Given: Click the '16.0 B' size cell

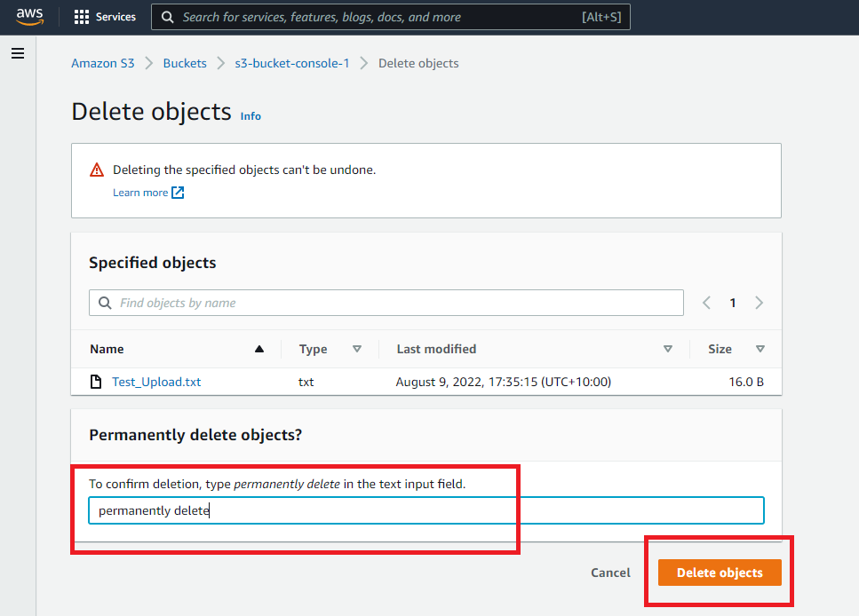Looking at the screenshot, I should 746,382.
